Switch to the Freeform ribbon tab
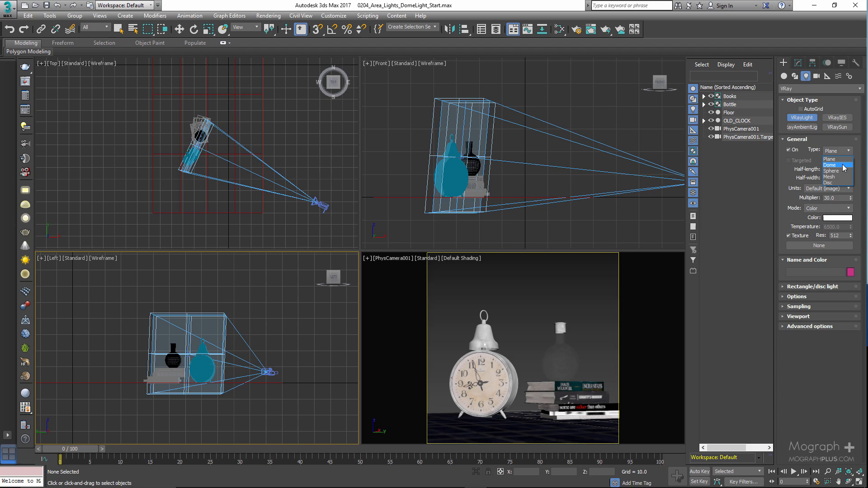This screenshot has height=488, width=868. point(62,43)
